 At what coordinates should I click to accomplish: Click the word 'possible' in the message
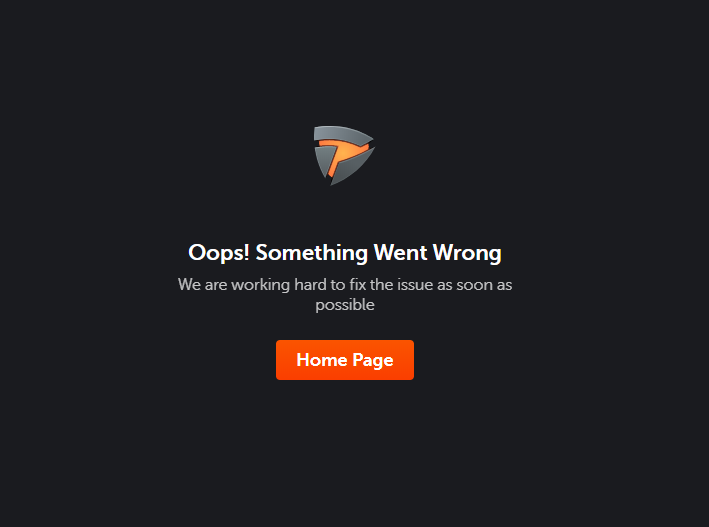coord(345,305)
